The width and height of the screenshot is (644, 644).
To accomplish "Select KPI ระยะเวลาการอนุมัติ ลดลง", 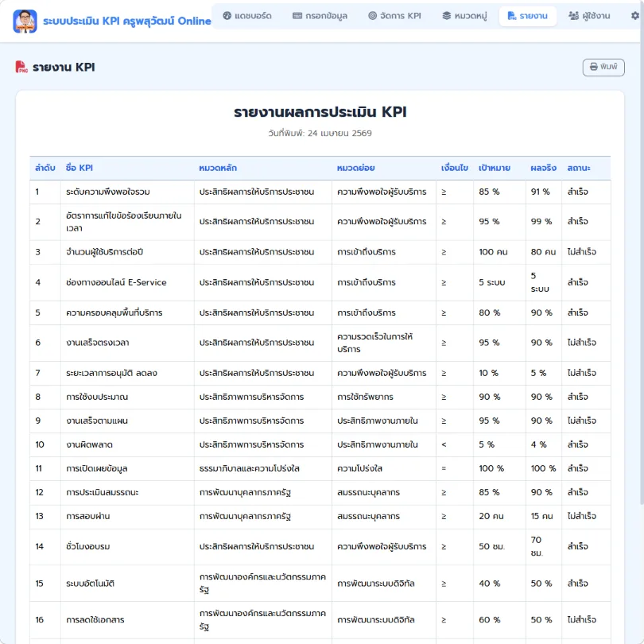I will (x=111, y=373).
